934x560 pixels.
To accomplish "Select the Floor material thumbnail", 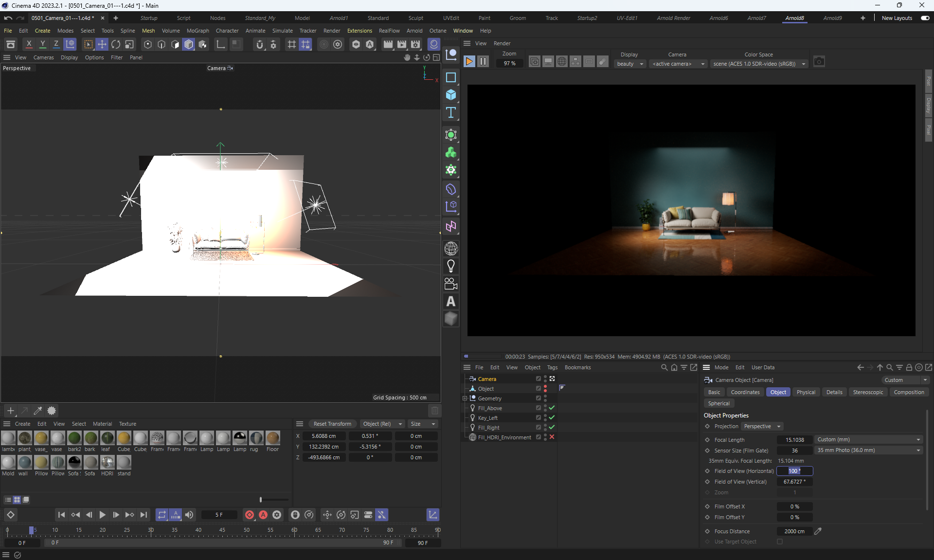I will pos(272,438).
